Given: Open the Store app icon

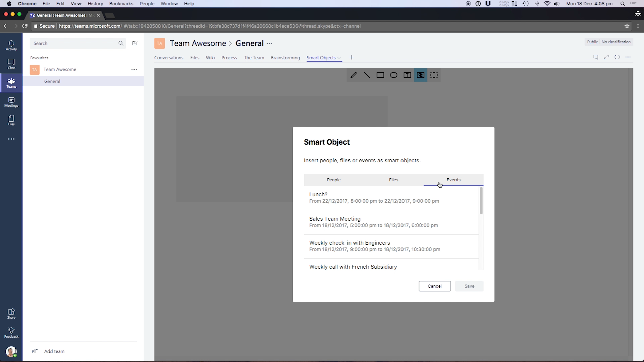Looking at the screenshot, I should coord(11,314).
